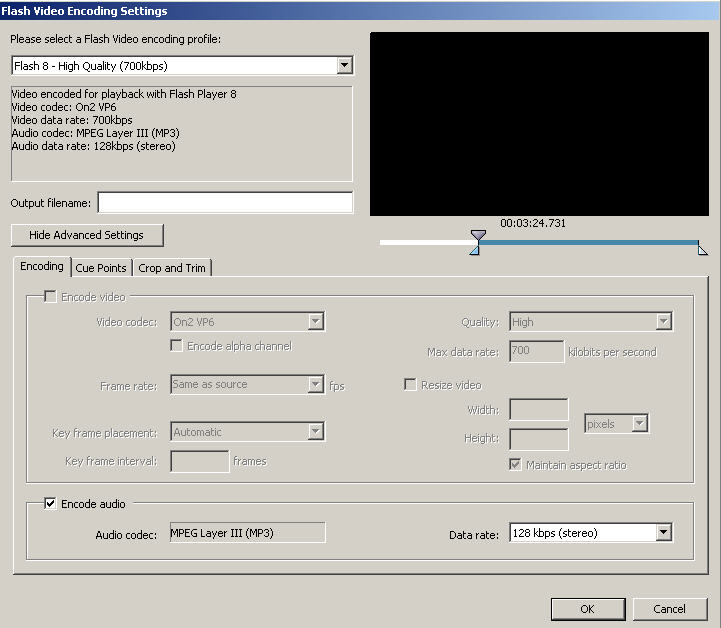Click the Output filename text field
Viewport: 721px width, 628px height.
pos(225,203)
